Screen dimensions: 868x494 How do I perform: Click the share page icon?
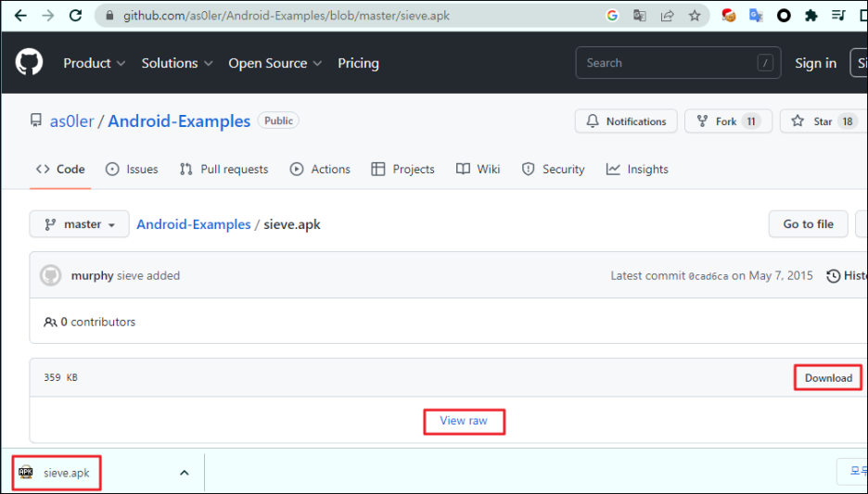(667, 16)
